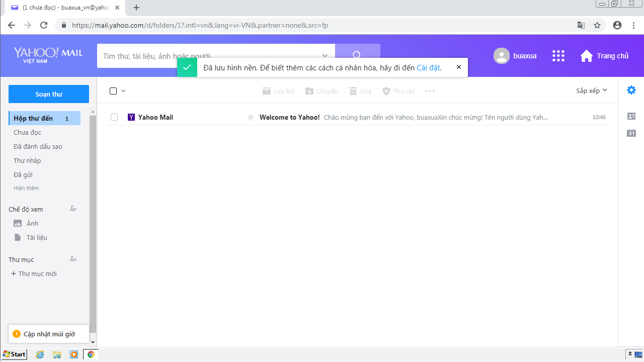Click the search magnifier button
The image size is (644, 362).
[357, 55]
